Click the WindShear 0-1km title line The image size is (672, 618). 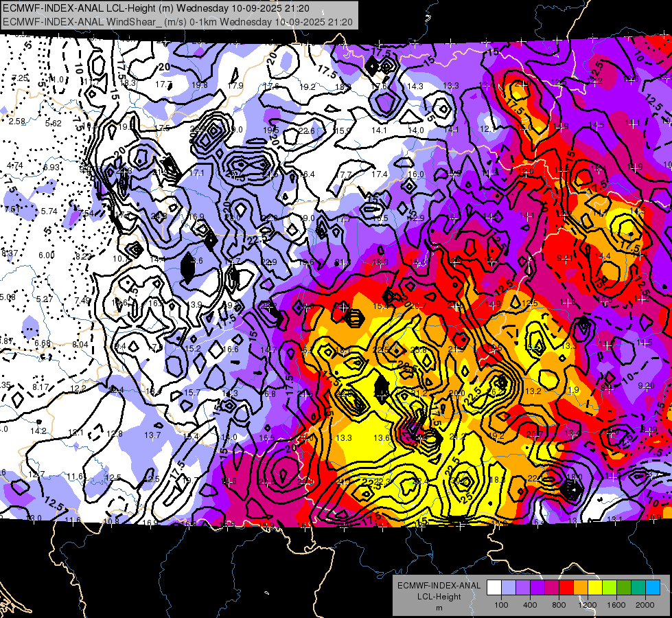tap(177, 22)
